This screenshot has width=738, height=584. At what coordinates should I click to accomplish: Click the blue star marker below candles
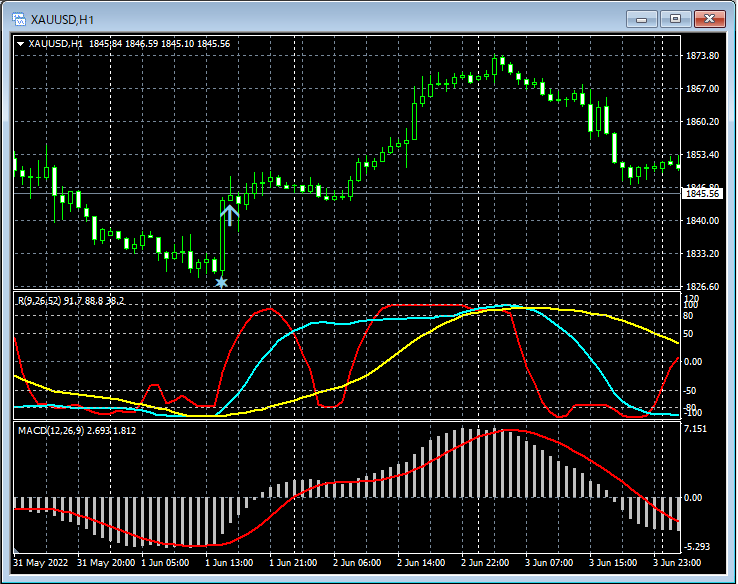pos(221,283)
